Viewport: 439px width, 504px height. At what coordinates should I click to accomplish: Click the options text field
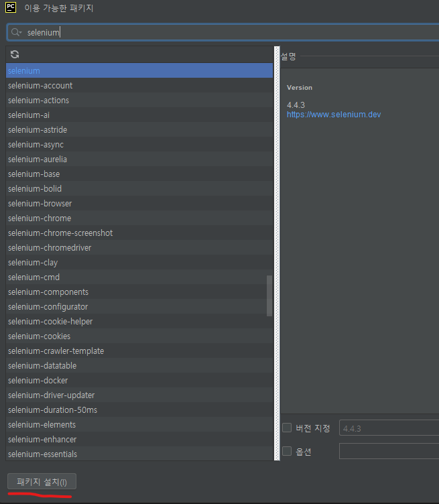point(389,451)
